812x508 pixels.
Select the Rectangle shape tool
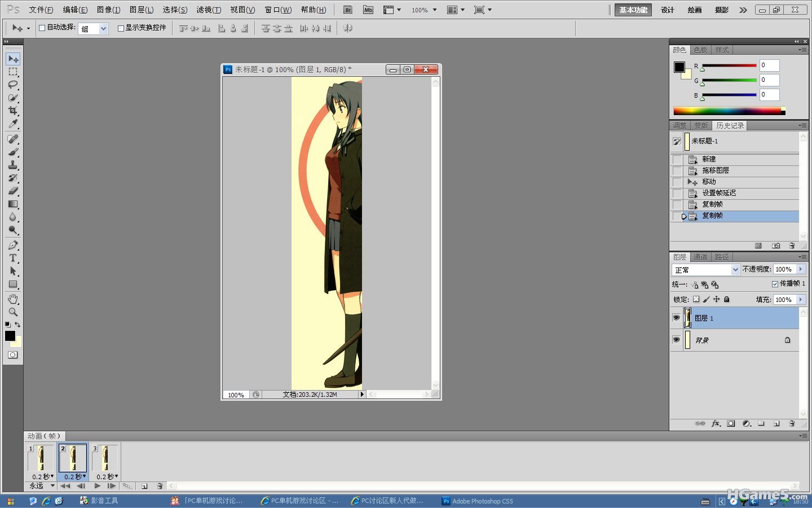click(13, 284)
